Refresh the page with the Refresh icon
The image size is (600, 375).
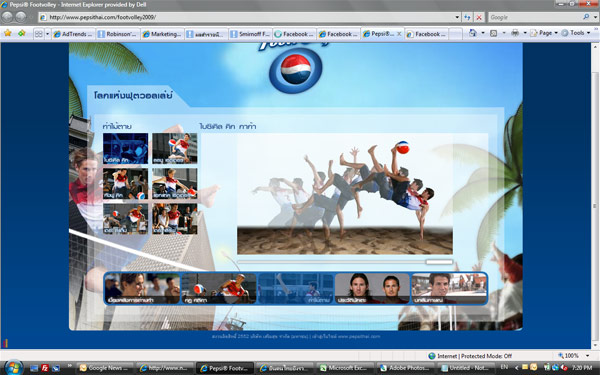(467, 17)
